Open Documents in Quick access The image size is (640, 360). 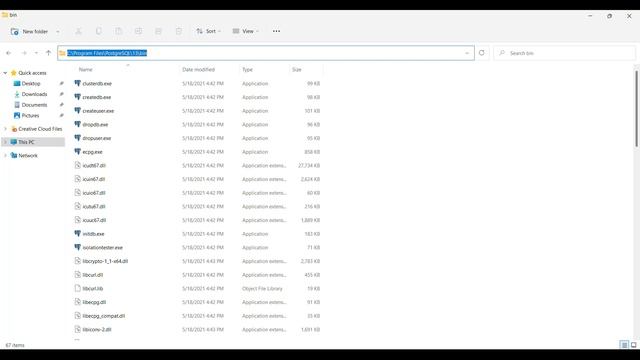click(x=34, y=105)
